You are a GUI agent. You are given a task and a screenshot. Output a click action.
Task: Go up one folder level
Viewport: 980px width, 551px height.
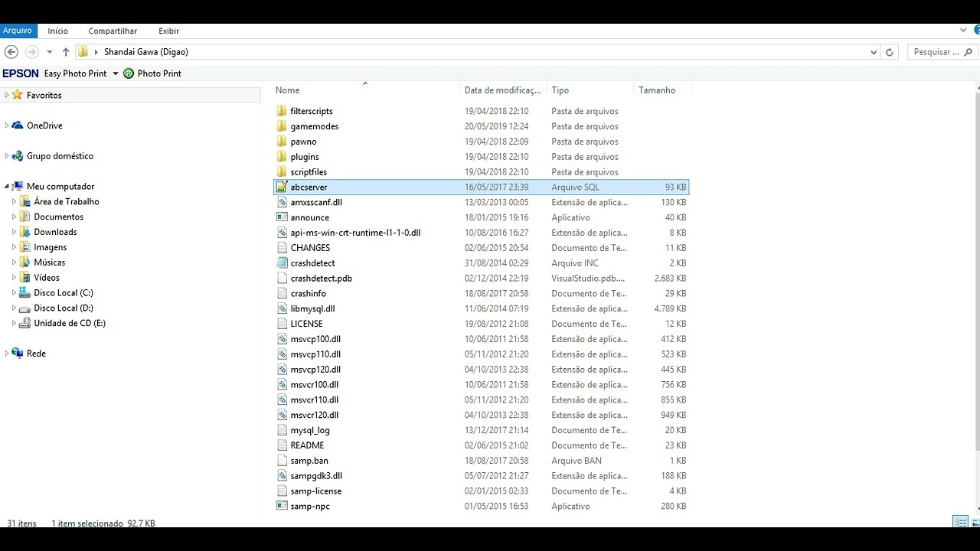coord(66,52)
